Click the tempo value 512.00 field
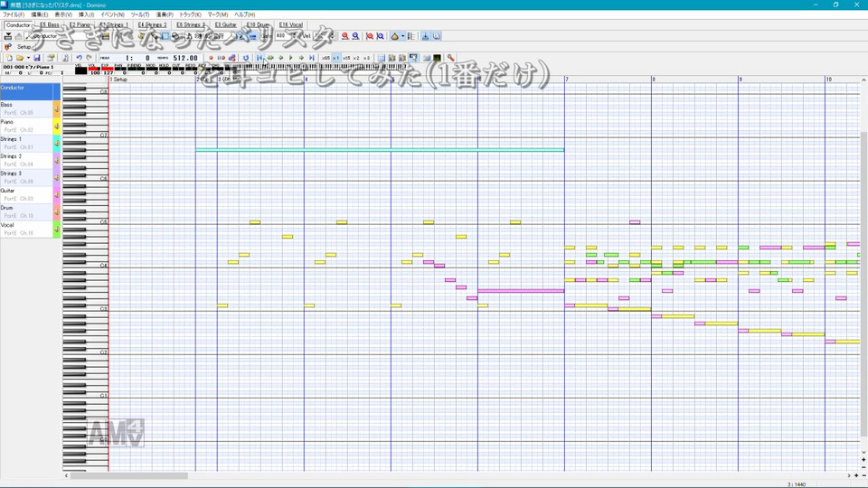868x488 pixels. pyautogui.click(x=184, y=58)
